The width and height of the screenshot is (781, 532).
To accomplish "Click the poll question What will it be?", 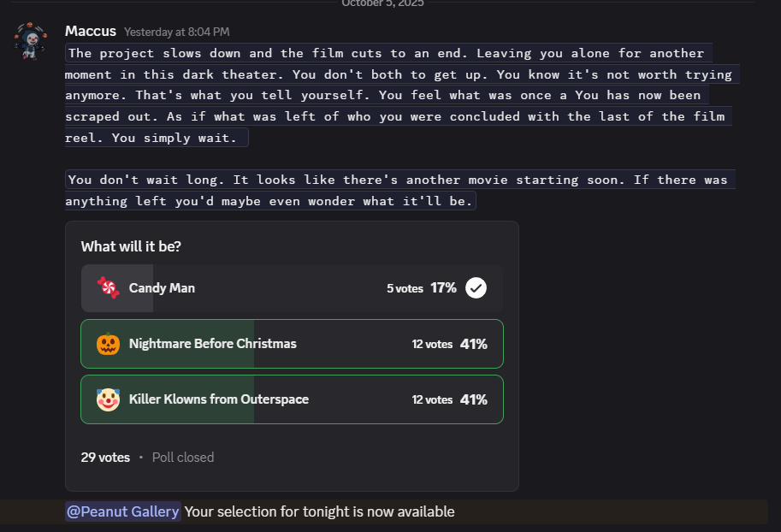I will click(x=131, y=246).
